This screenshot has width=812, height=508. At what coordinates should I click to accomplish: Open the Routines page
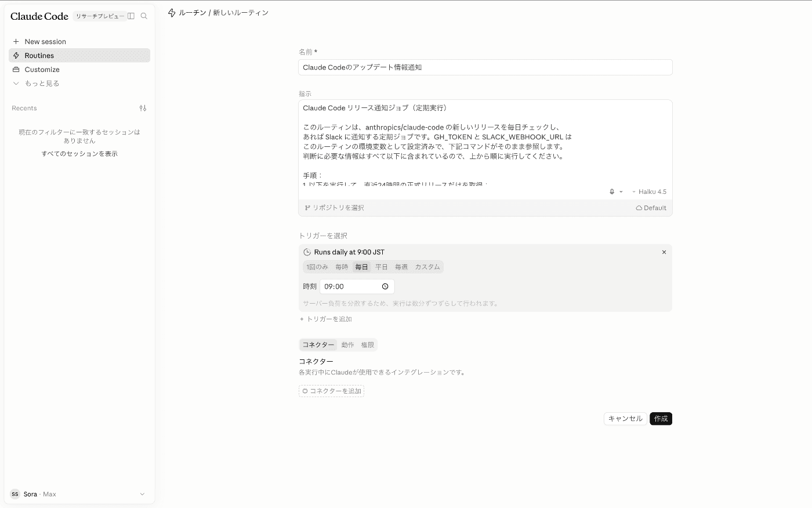[x=79, y=56]
